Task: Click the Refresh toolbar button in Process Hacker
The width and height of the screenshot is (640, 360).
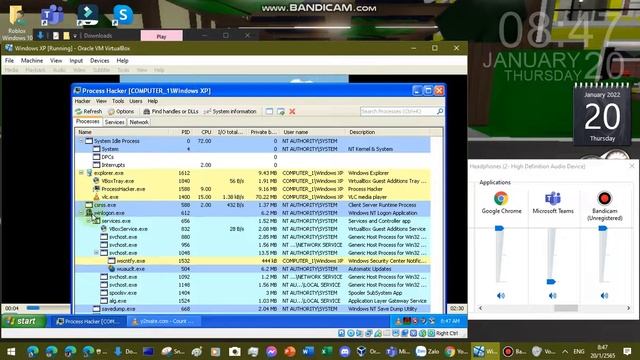Action: [89, 111]
